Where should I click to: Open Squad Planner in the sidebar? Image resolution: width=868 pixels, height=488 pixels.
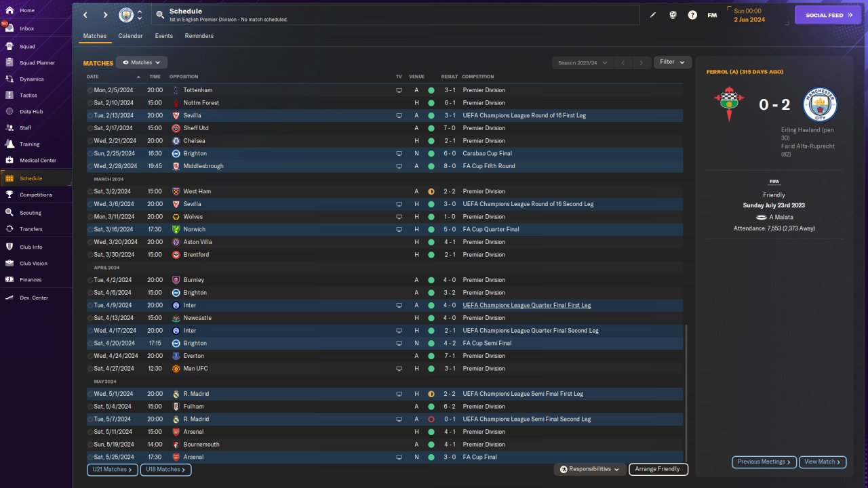(x=35, y=63)
